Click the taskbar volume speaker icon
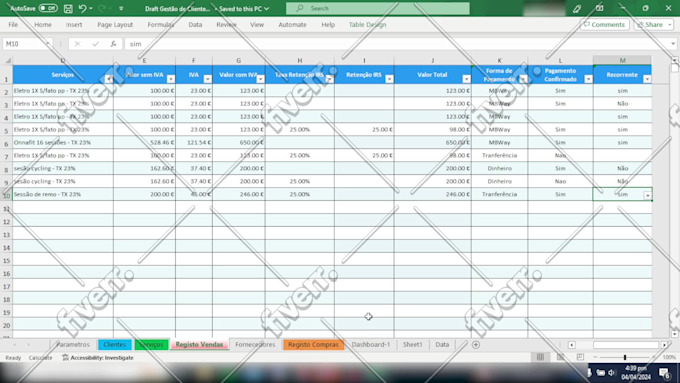680x383 pixels. coord(611,373)
